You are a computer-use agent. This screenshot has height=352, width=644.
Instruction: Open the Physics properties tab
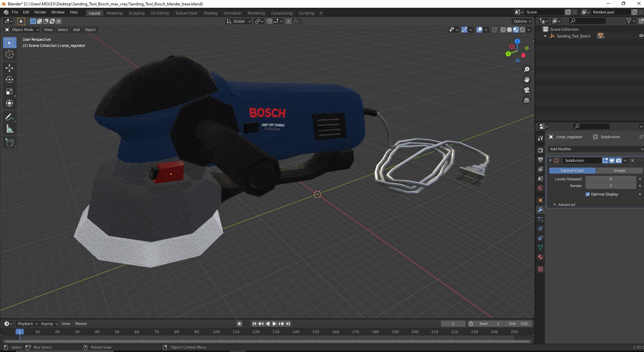coord(540,229)
